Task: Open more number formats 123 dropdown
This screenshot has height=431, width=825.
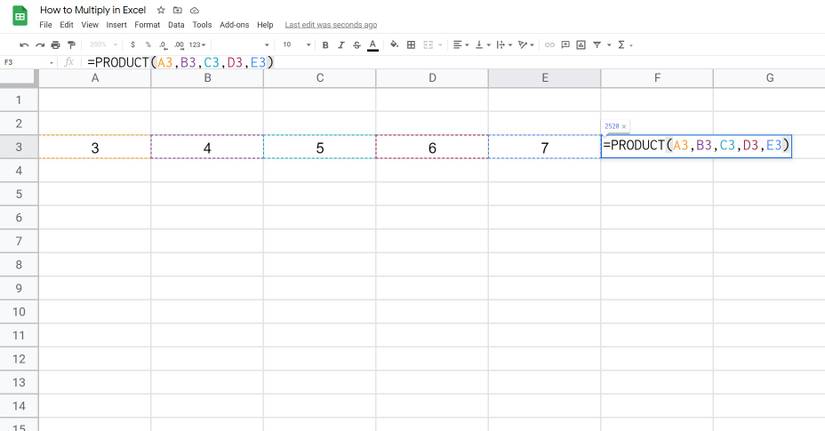Action: (197, 45)
